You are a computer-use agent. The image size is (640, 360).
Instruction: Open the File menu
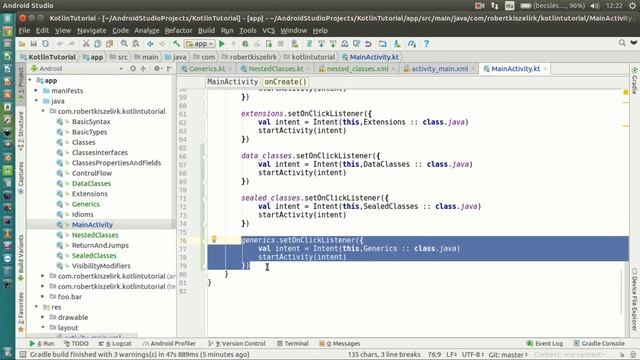point(24,31)
